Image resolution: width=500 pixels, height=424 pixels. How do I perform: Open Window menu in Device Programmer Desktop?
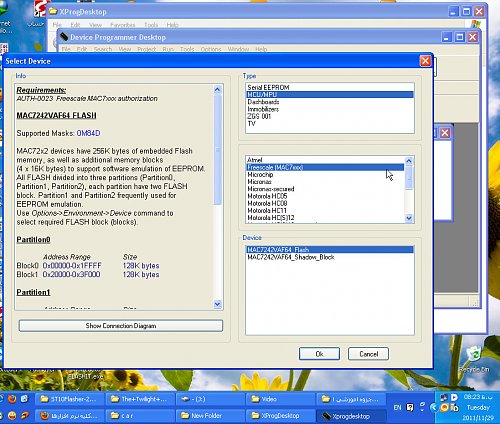[238, 49]
